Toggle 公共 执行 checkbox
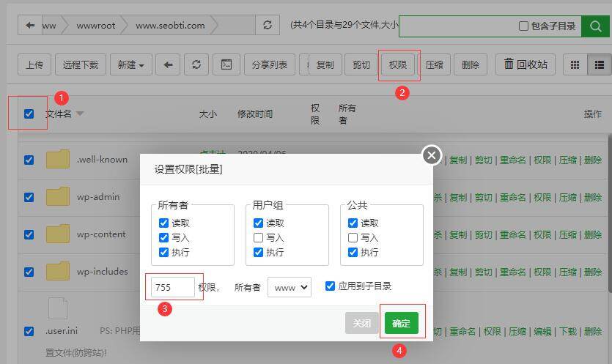This screenshot has width=612, height=364. tap(353, 252)
